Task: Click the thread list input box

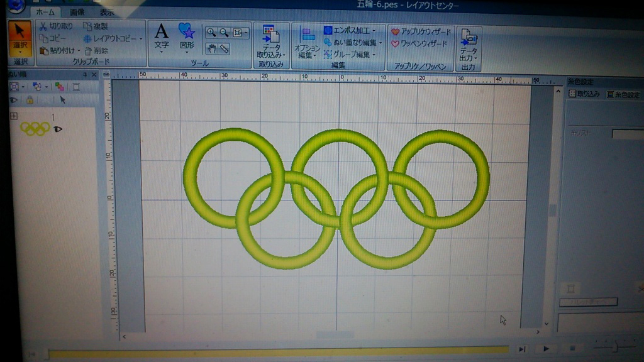Action: click(628, 134)
